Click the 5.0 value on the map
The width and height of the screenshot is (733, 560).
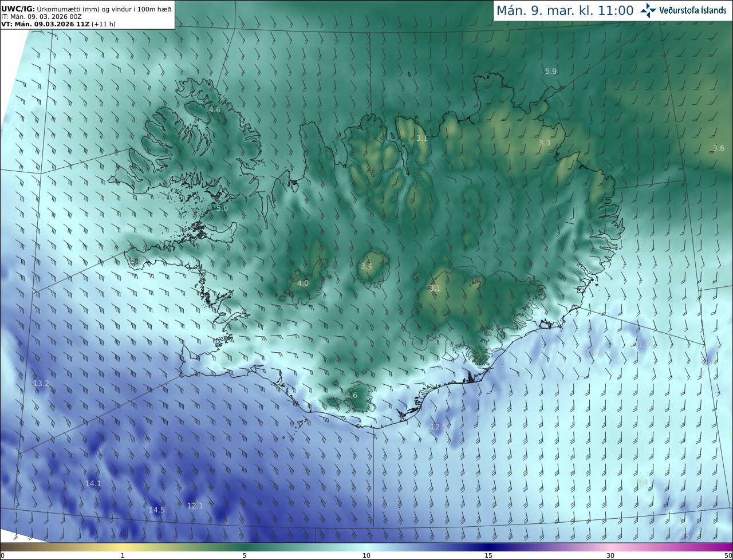tap(222, 208)
